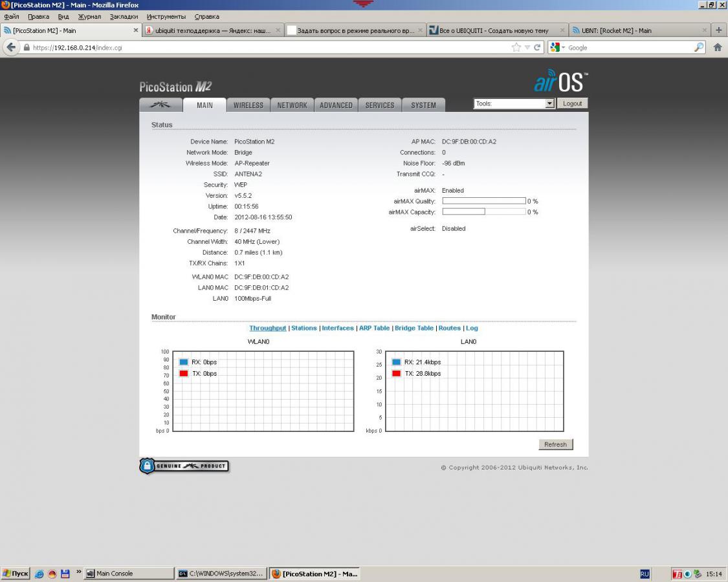
Task: Open the Инструменты menu
Action: coord(166,17)
